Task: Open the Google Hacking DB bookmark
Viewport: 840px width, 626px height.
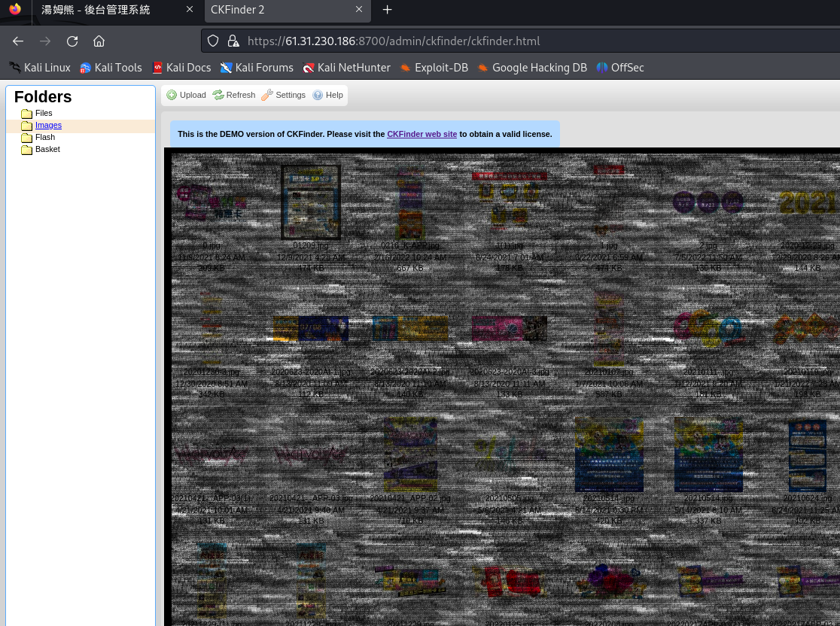Action: click(532, 68)
